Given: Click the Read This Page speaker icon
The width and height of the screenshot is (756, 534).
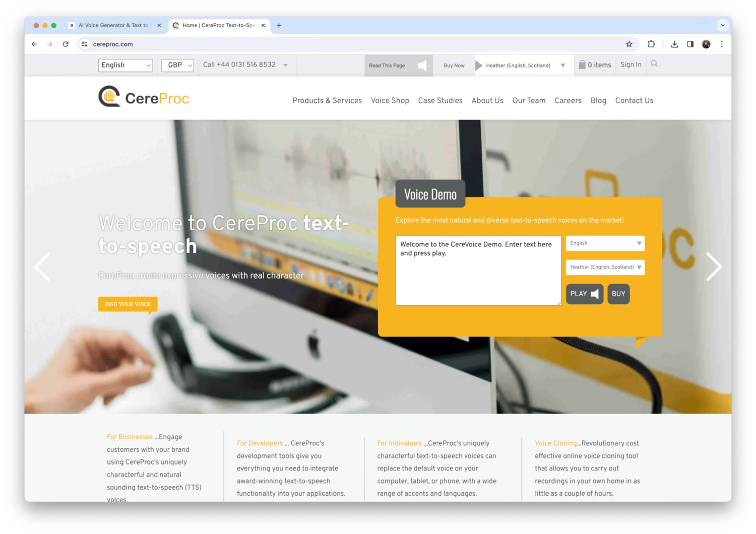Looking at the screenshot, I should [422, 65].
